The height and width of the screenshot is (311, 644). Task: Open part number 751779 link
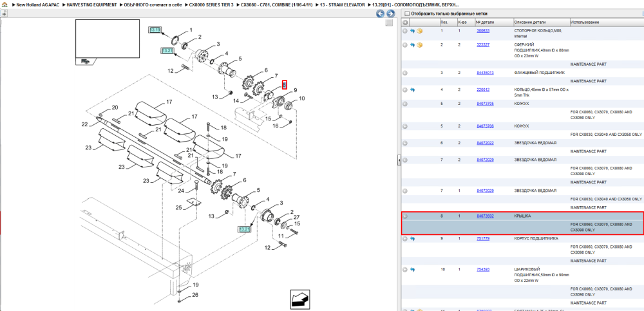[483, 238]
